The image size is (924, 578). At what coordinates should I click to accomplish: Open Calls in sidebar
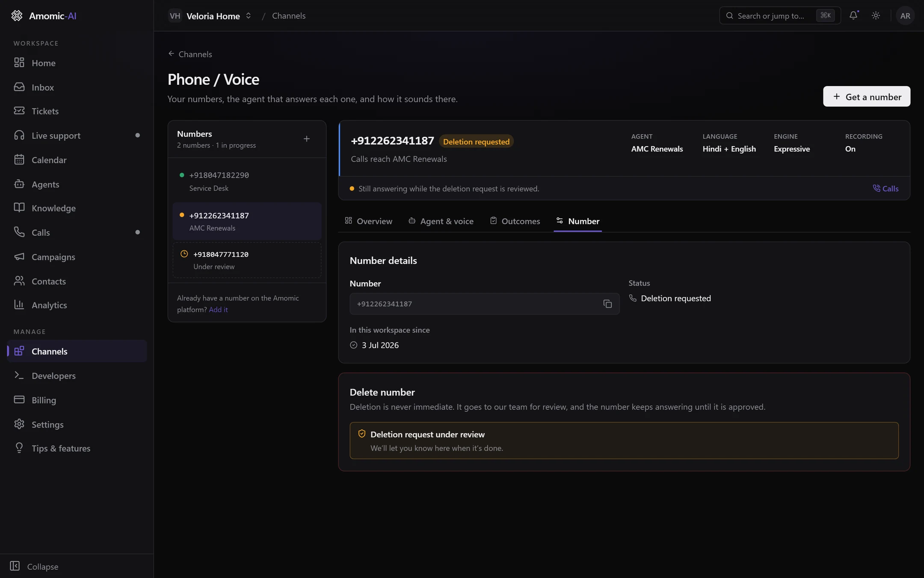click(77, 232)
